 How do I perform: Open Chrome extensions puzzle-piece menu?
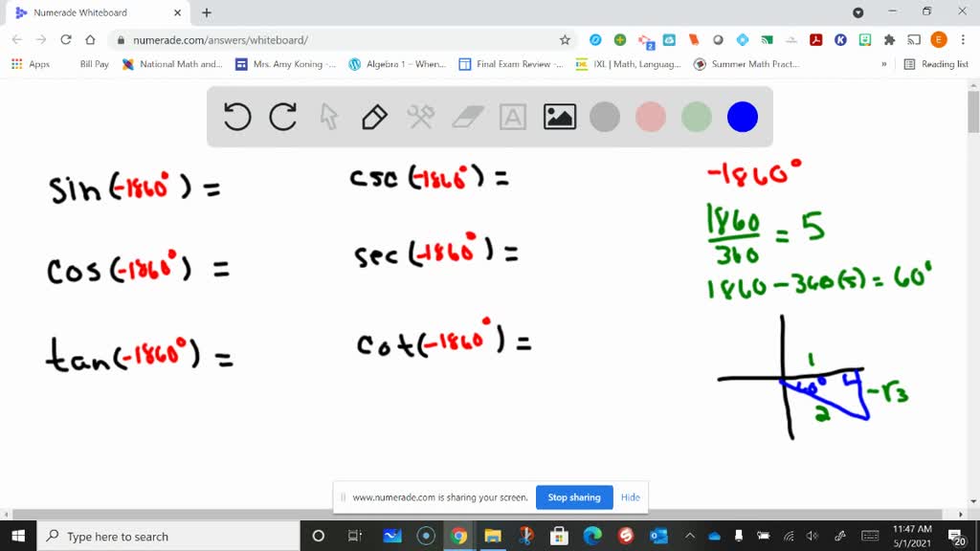[x=892, y=41]
